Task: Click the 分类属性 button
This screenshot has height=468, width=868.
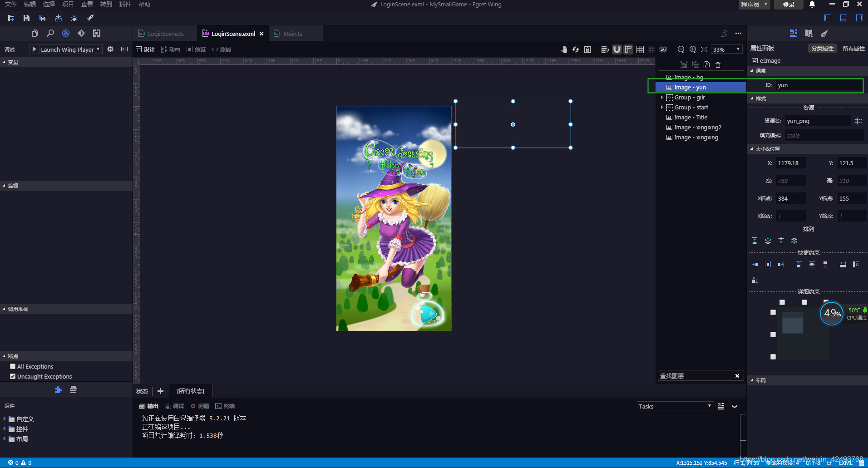Action: coord(823,48)
